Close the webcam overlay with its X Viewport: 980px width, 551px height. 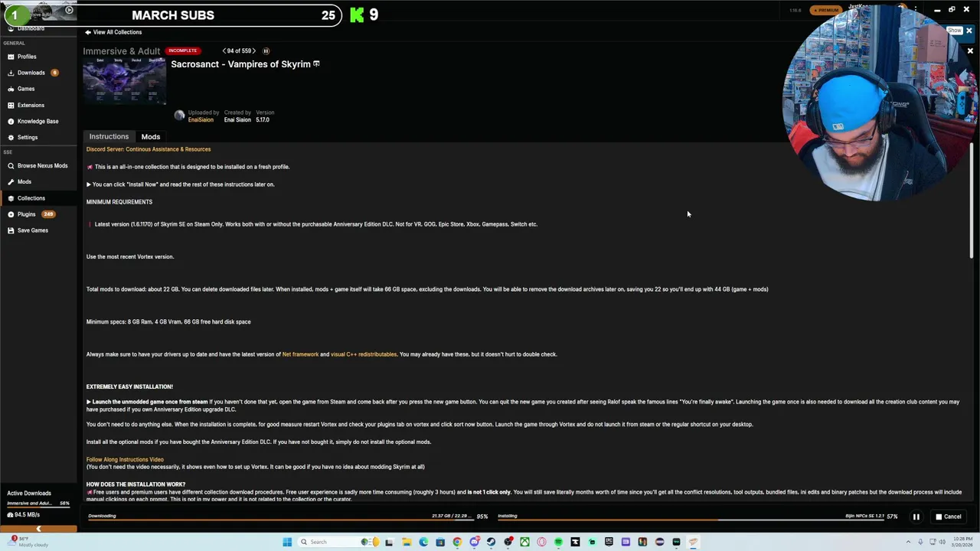coord(969,31)
